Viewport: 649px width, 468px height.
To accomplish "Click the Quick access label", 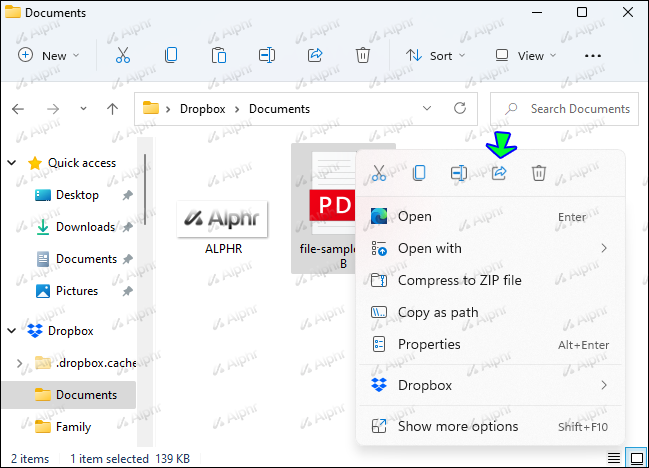I will coord(82,163).
